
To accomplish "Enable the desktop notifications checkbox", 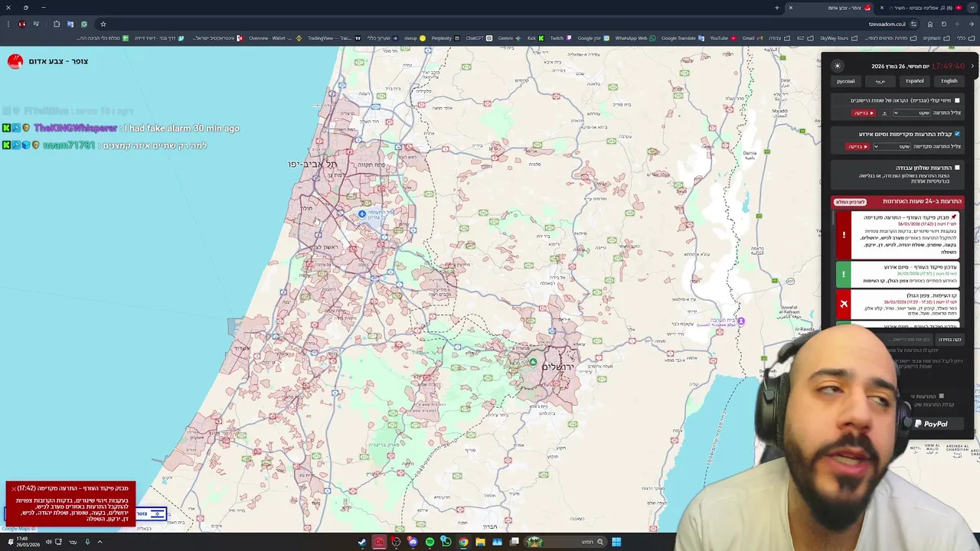I will click(x=957, y=168).
